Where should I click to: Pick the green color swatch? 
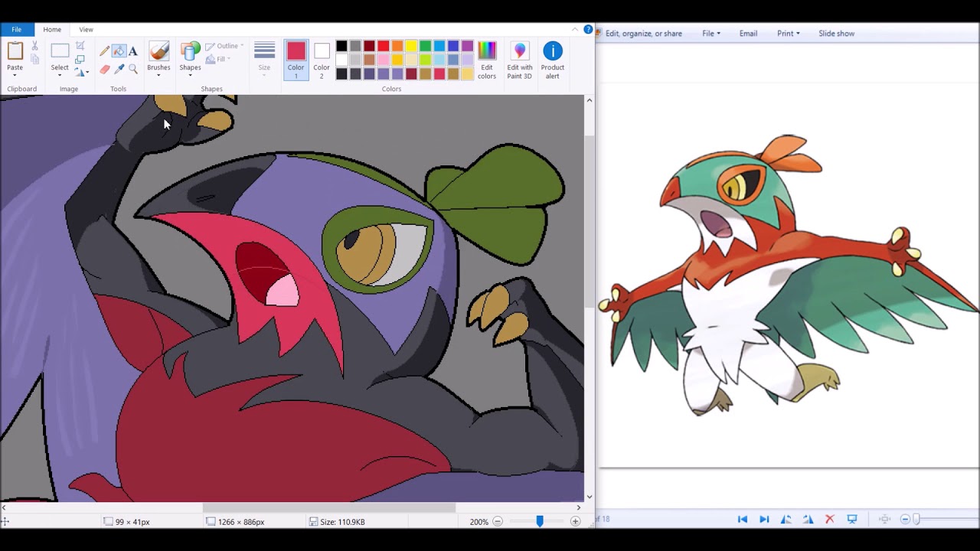[426, 46]
